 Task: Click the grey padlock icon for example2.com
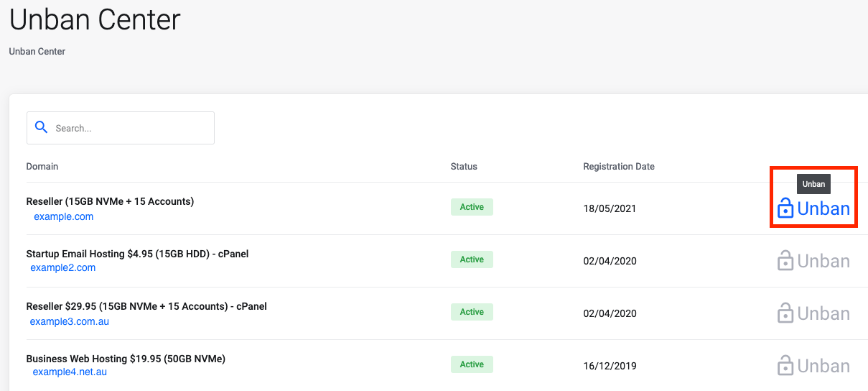[x=785, y=261]
